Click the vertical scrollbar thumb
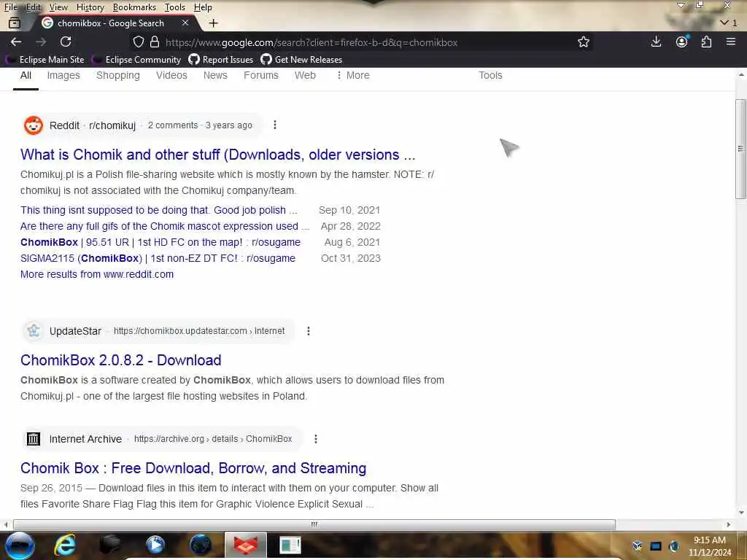The width and height of the screenshot is (747, 560). (740, 149)
